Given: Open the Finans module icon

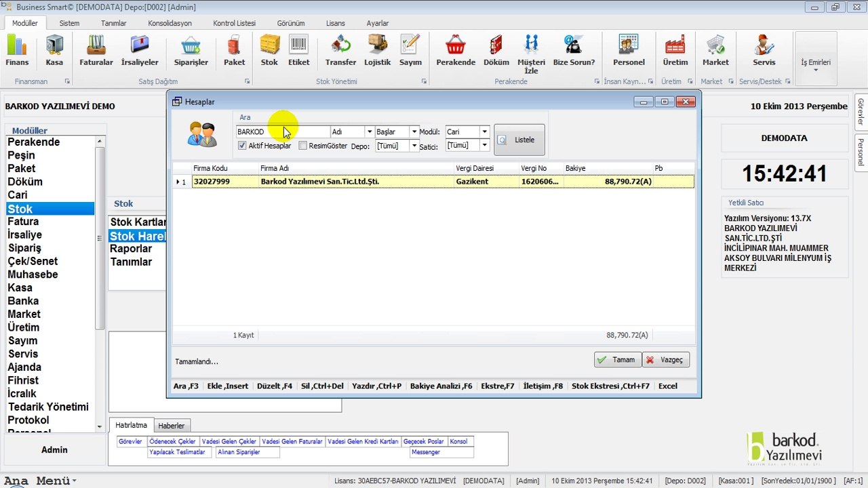Looking at the screenshot, I should (x=17, y=51).
